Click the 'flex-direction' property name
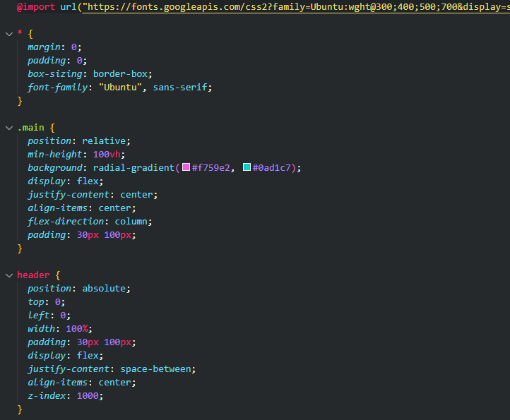The width and height of the screenshot is (510, 420). [66, 222]
